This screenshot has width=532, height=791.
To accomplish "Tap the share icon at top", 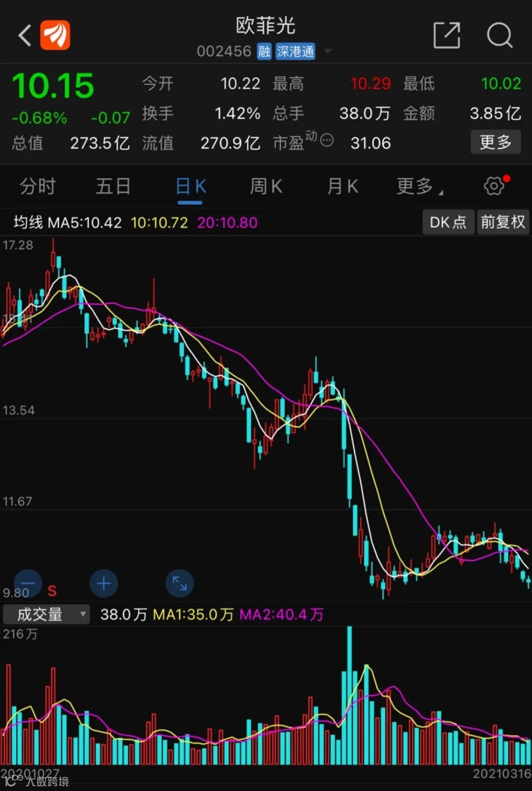I will (x=447, y=35).
